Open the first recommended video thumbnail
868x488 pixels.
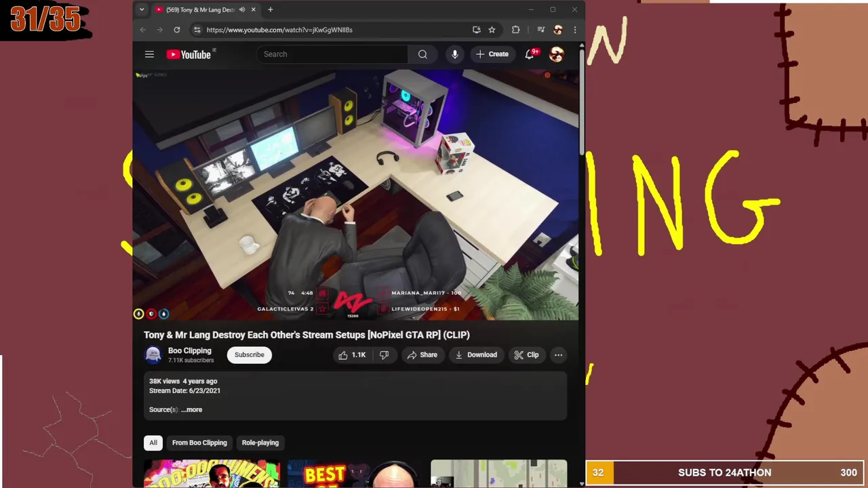coord(212,474)
